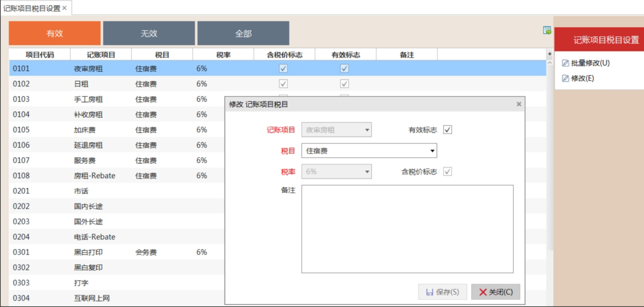Viewport: 644px width, 307px height.
Task: Toggle the 含税价标志 checkbox in the dialog
Action: pyautogui.click(x=447, y=171)
